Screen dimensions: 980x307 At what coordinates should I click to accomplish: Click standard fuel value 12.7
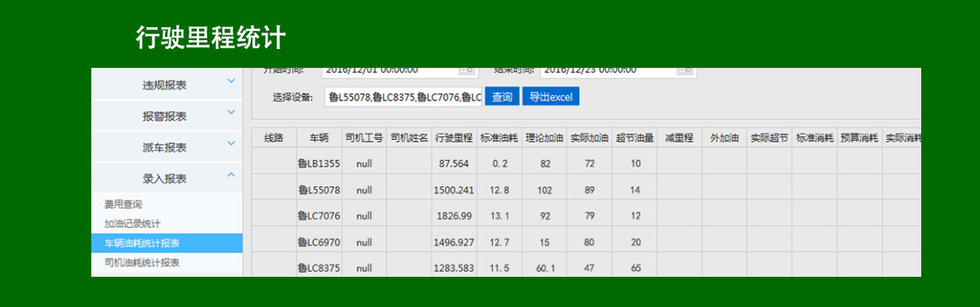[500, 242]
